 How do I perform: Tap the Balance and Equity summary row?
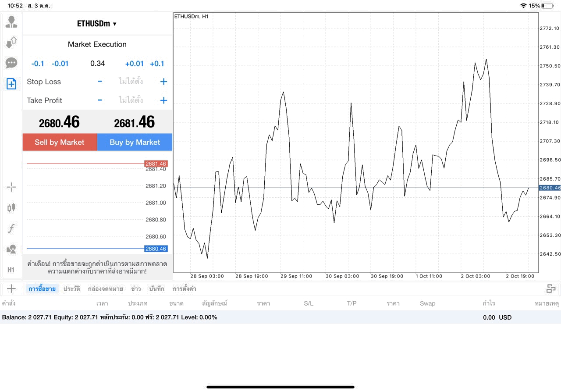click(x=280, y=317)
